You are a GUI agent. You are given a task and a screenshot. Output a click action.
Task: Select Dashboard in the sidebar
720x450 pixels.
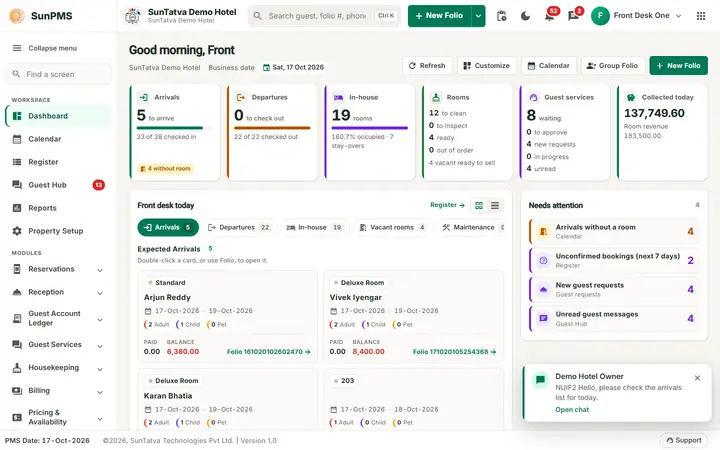(58, 116)
